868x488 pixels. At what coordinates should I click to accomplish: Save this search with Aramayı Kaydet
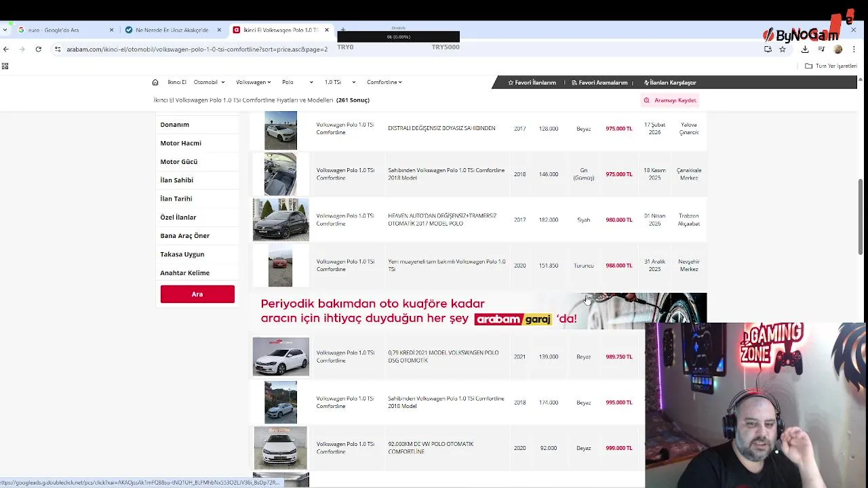[x=670, y=100]
